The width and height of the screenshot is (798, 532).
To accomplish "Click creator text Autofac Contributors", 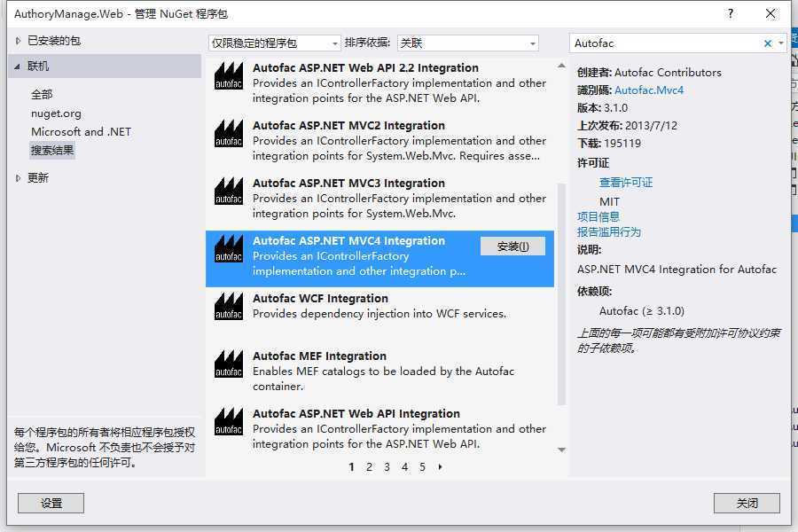I will [668, 73].
